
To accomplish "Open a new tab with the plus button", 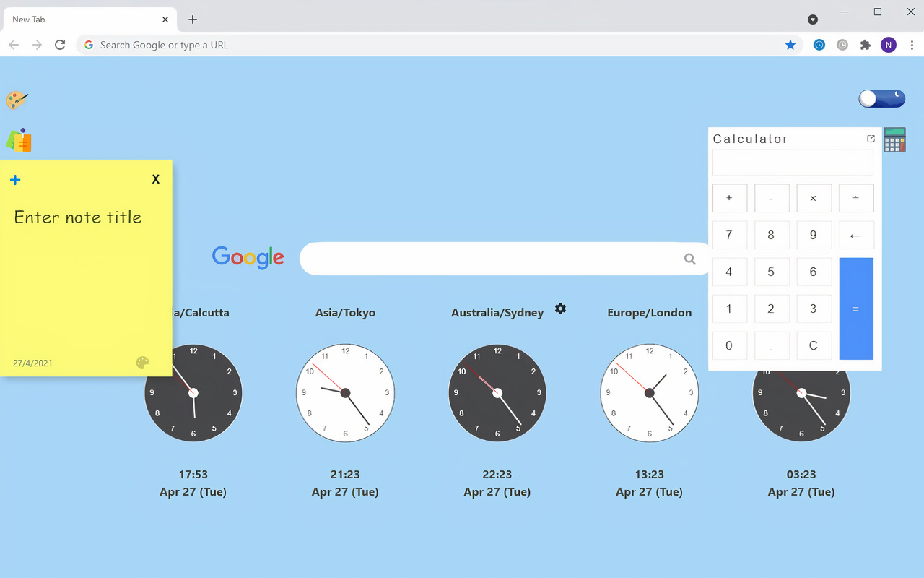I will point(192,20).
